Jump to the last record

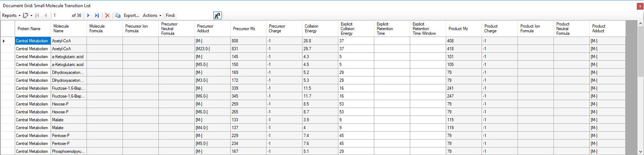point(97,15)
